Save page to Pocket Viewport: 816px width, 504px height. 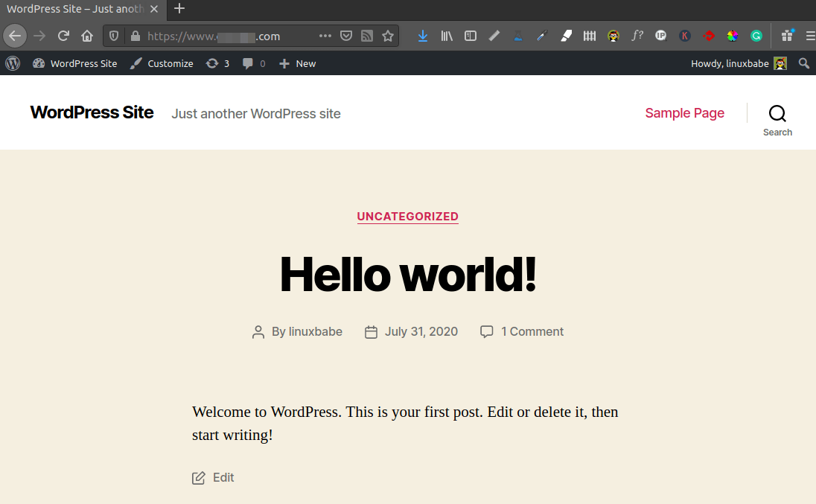pyautogui.click(x=346, y=36)
